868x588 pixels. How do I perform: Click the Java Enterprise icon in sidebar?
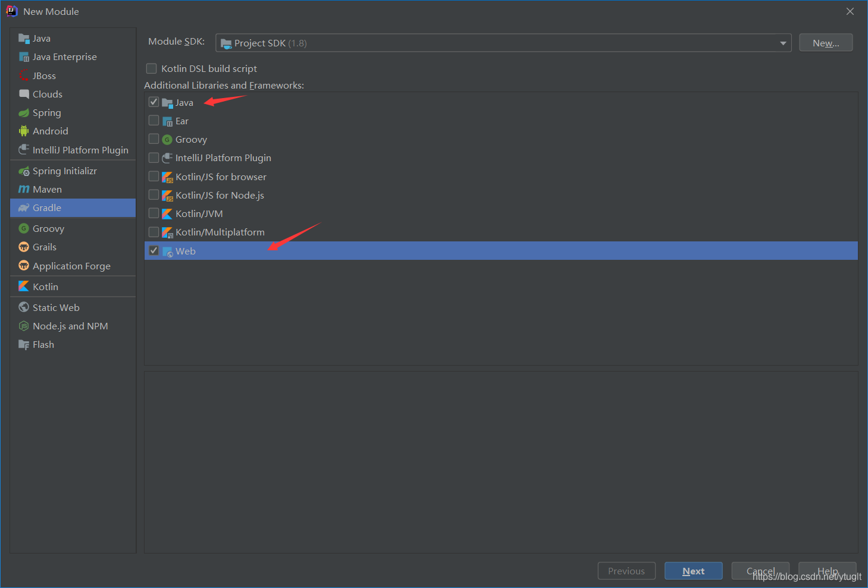click(x=24, y=57)
